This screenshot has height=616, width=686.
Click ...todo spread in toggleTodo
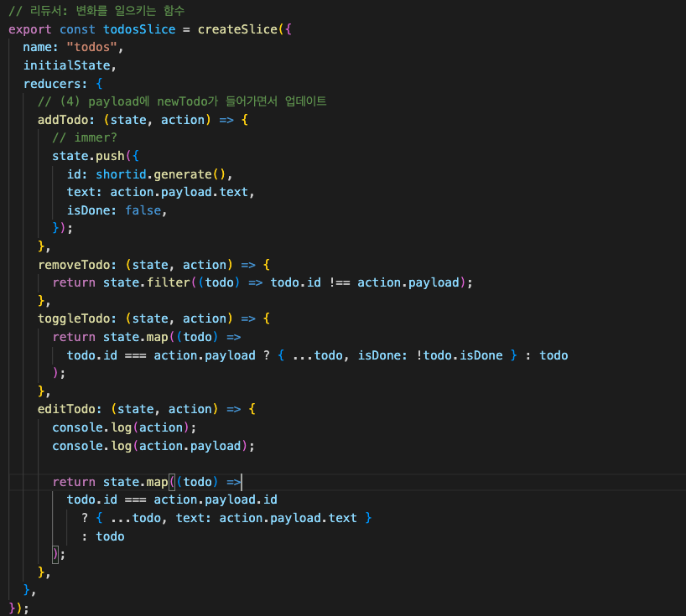(x=318, y=355)
